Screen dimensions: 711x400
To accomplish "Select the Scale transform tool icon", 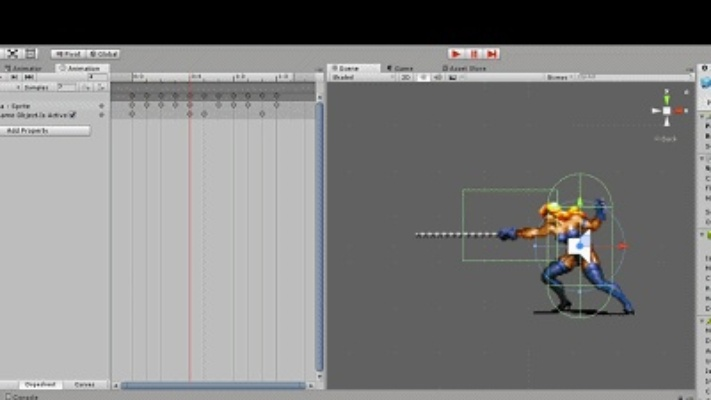I will pyautogui.click(x=13, y=54).
